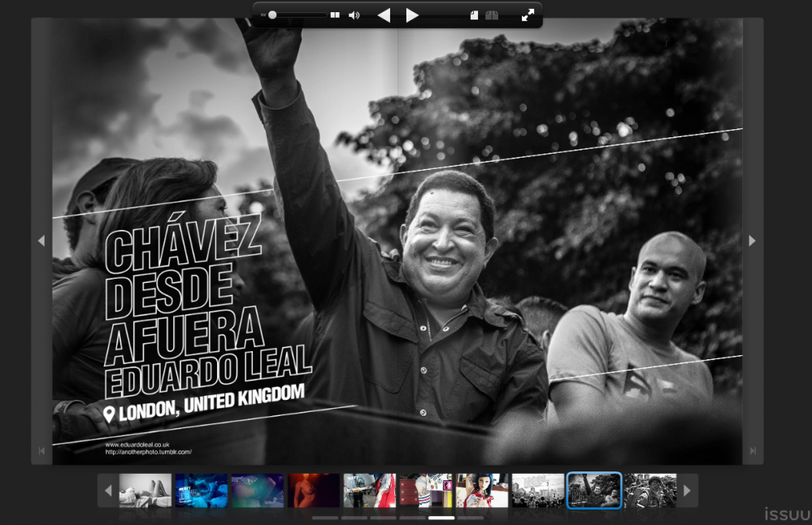Viewport: 812px width, 525px height.
Task: Open the thumbnail with red cabinet interior
Action: click(426, 490)
